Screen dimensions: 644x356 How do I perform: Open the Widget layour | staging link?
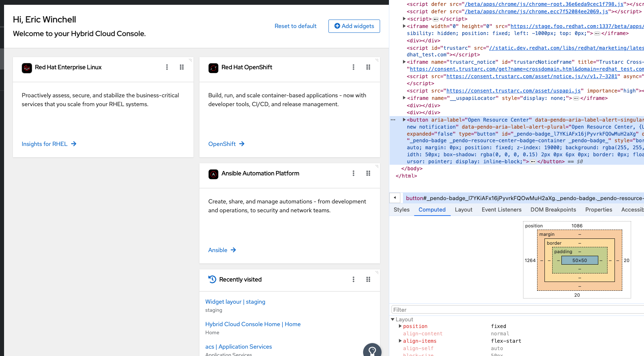235,301
